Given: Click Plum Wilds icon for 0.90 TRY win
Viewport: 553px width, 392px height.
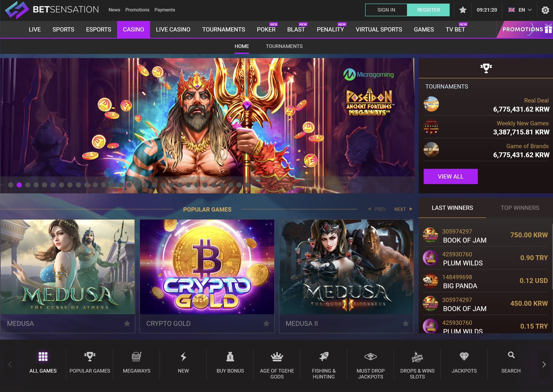Looking at the screenshot, I should 430,258.
